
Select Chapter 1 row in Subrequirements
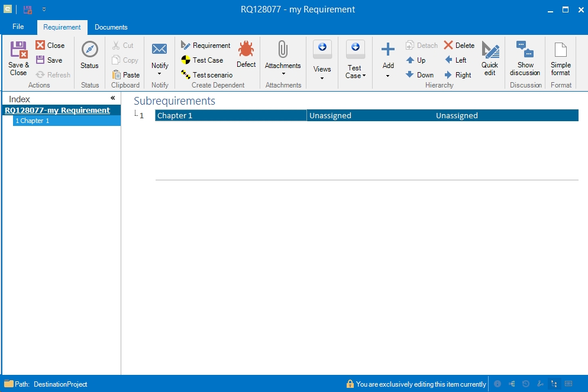231,116
